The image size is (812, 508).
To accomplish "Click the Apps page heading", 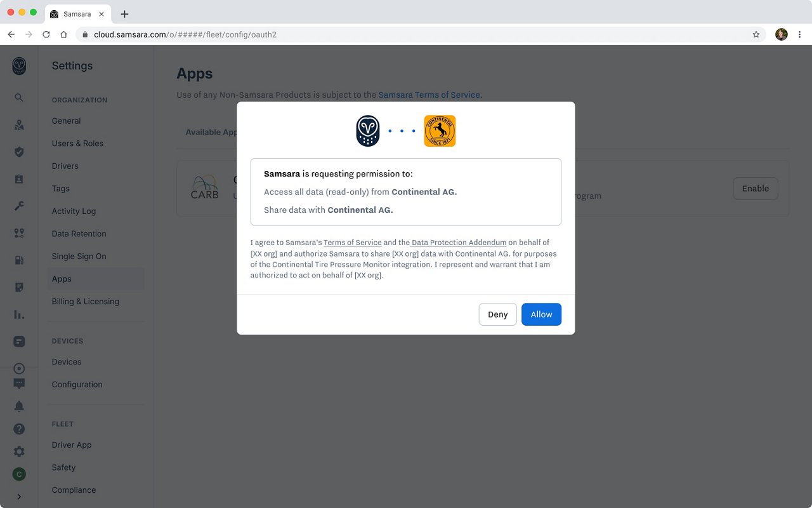I will pos(195,74).
